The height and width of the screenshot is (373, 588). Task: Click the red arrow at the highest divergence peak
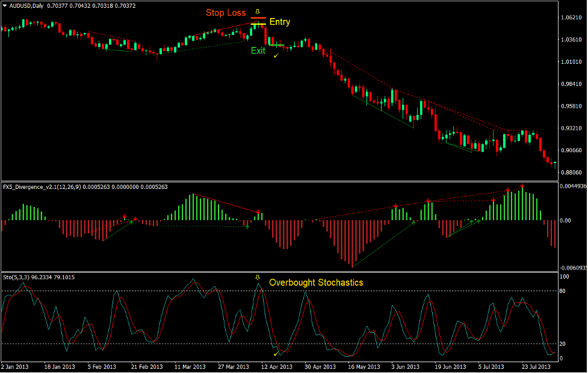tap(522, 186)
